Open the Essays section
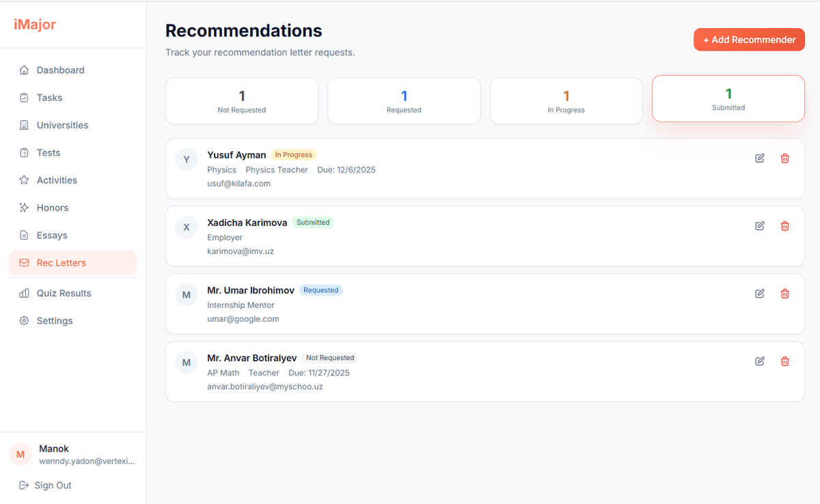The height and width of the screenshot is (504, 820). pos(52,236)
